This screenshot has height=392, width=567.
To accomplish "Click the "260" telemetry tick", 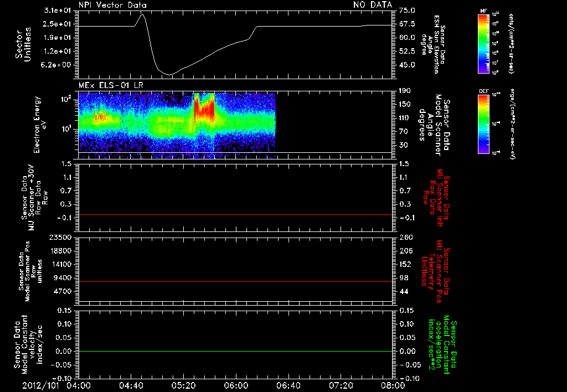I will [406, 238].
